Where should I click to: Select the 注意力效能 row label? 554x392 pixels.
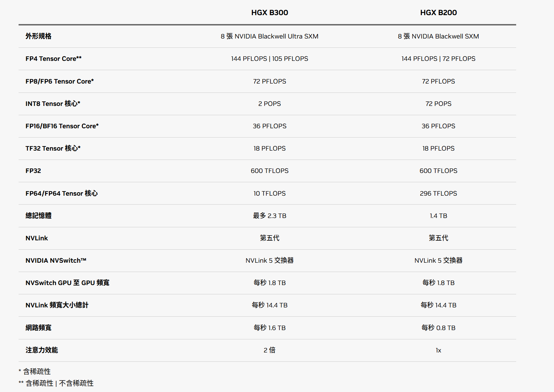click(42, 350)
